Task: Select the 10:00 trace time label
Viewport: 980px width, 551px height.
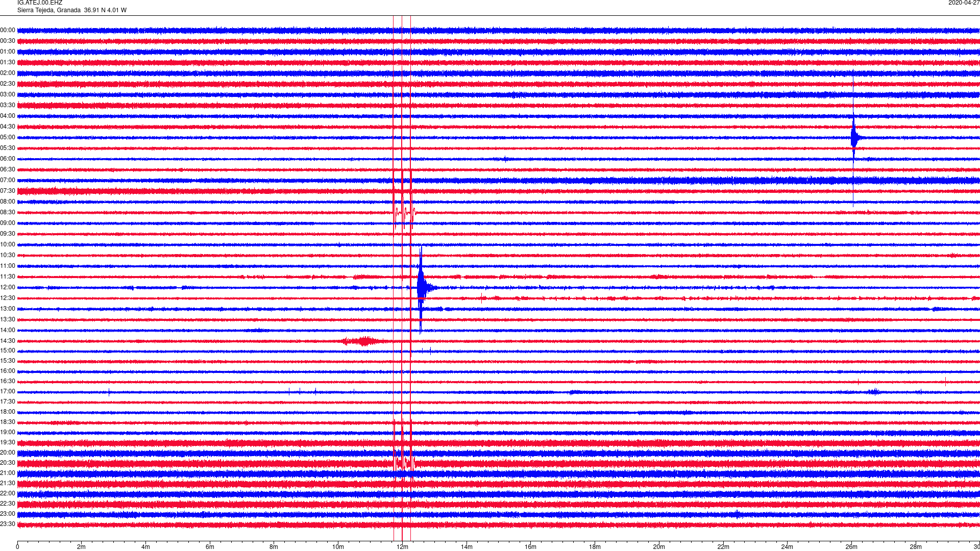Action: pos(8,245)
